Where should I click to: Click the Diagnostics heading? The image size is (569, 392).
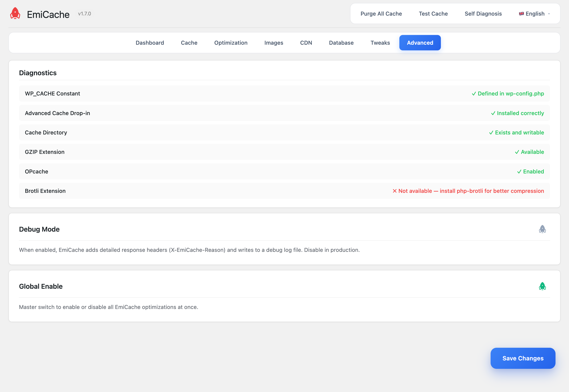coord(38,73)
